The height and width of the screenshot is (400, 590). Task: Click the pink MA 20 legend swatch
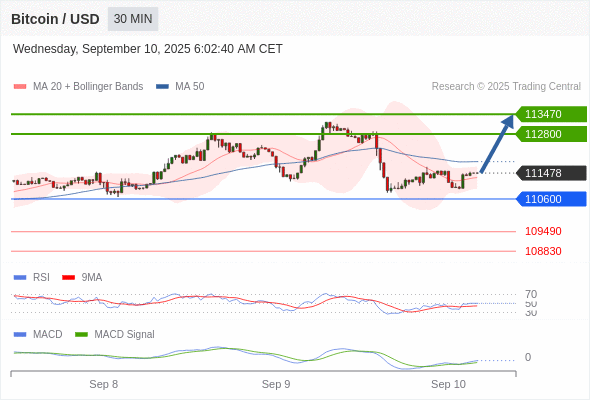[20, 87]
